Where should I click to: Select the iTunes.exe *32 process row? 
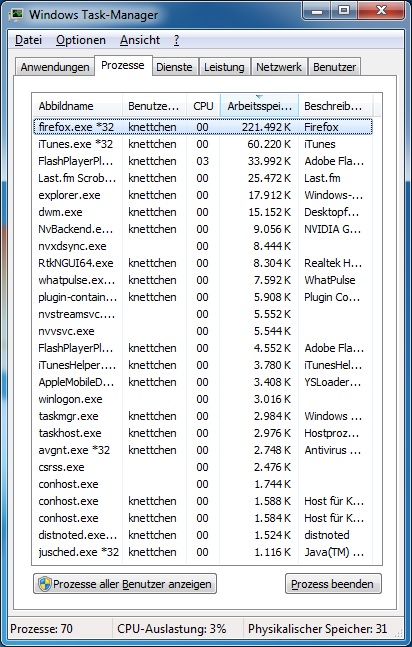(x=203, y=144)
